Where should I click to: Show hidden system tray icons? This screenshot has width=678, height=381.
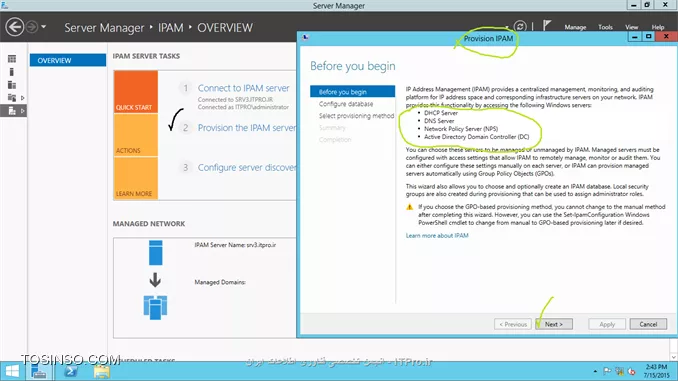[x=595, y=371]
